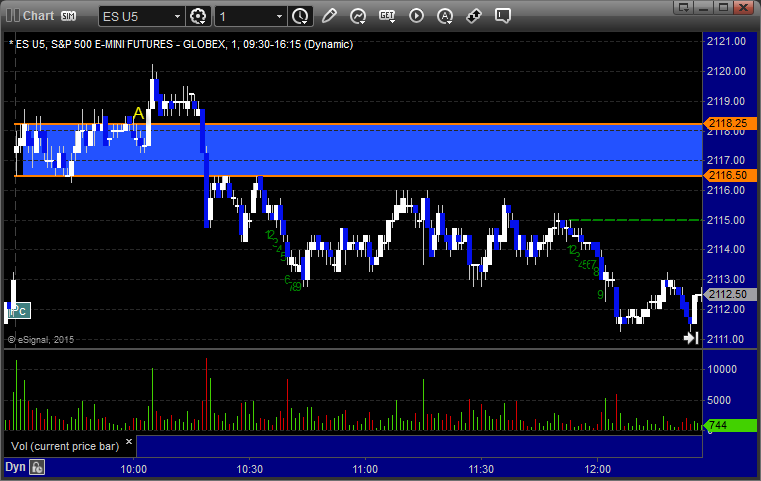Click the PC marker on the chart

coord(19,311)
